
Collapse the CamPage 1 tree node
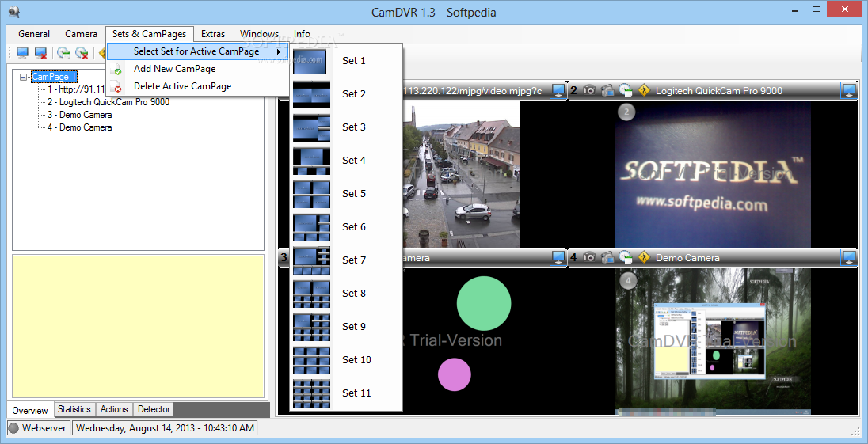tap(23, 78)
